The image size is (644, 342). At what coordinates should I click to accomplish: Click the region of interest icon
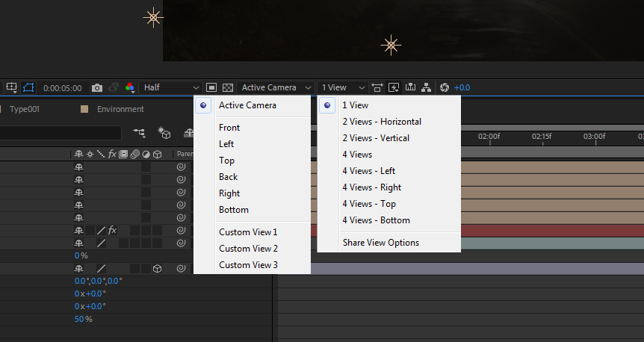pyautogui.click(x=212, y=87)
